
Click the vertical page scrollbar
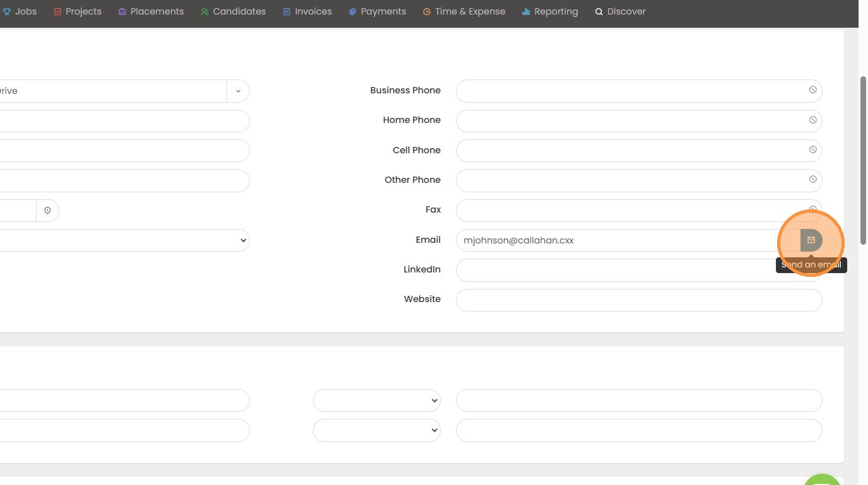[x=863, y=161]
